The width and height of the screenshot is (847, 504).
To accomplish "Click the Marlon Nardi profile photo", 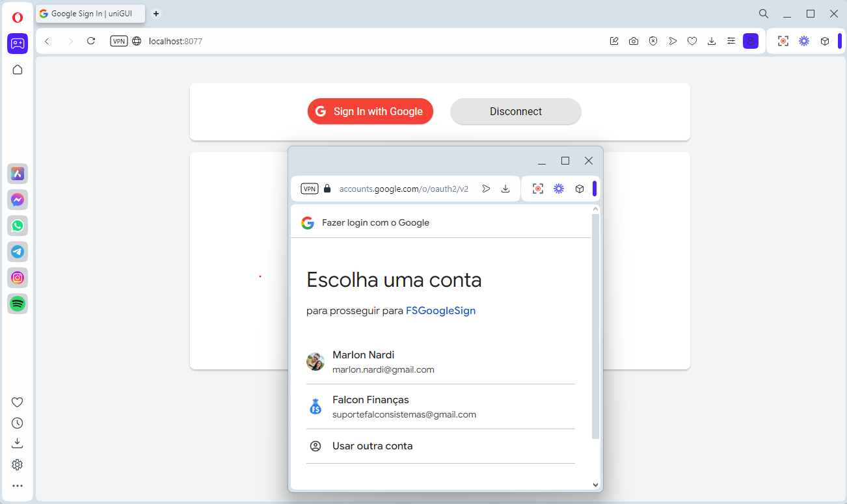I will coord(316,362).
